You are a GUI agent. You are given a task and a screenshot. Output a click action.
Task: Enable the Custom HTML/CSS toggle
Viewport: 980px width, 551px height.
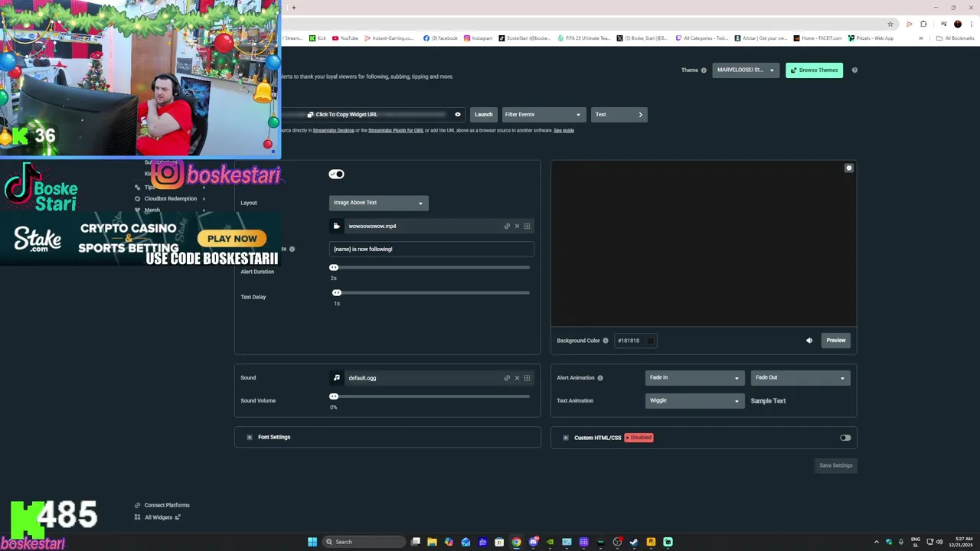pyautogui.click(x=845, y=438)
